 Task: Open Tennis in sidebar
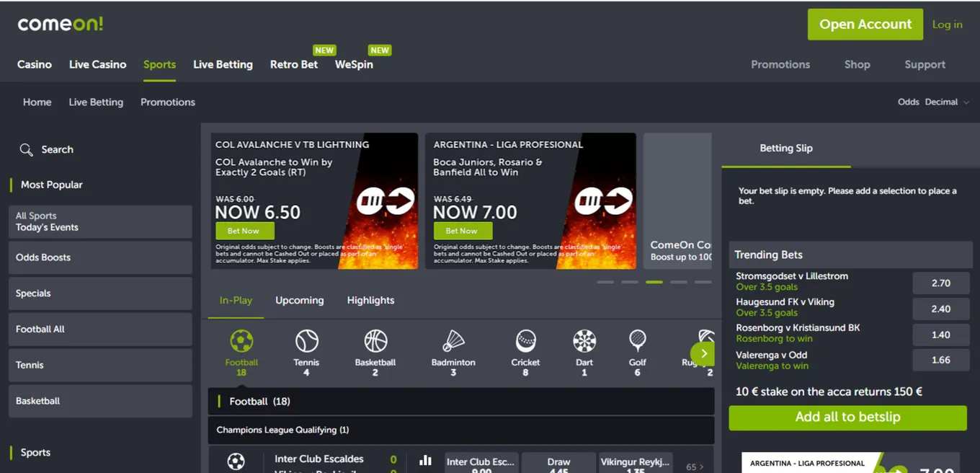(100, 365)
